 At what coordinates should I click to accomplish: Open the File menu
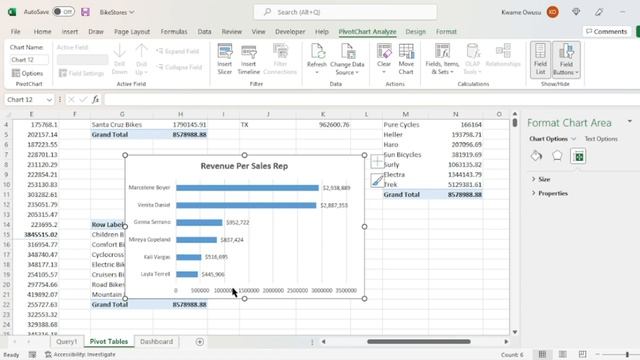pyautogui.click(x=16, y=31)
